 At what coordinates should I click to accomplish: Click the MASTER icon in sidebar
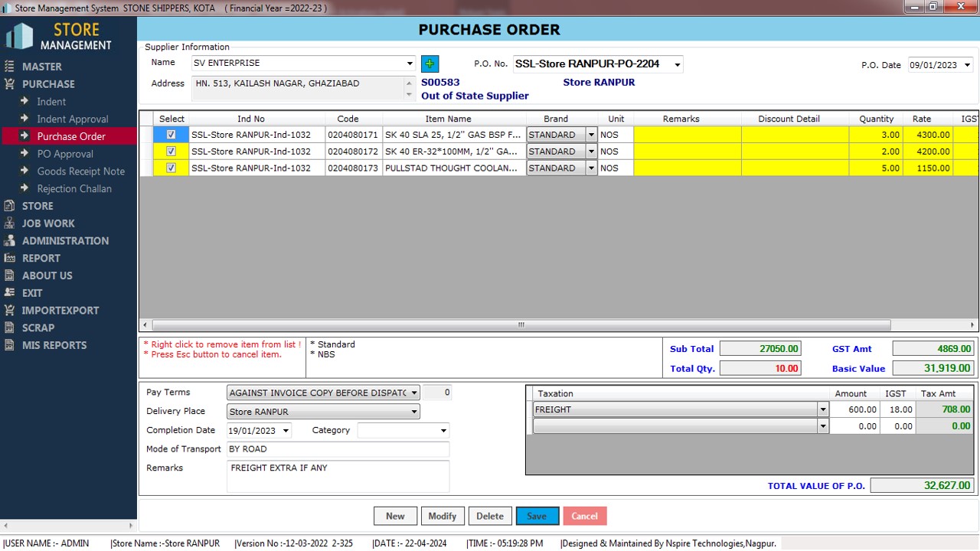(x=9, y=67)
